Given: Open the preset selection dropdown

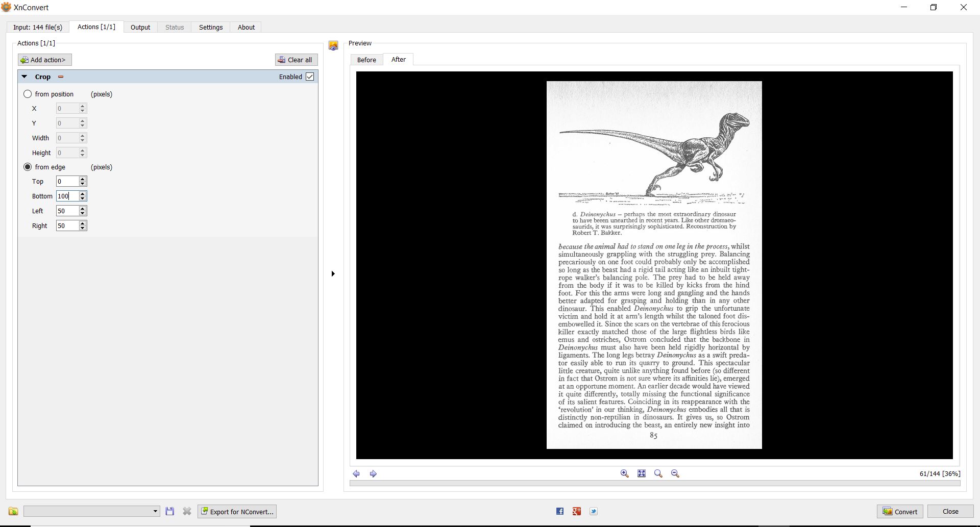Looking at the screenshot, I should coord(92,511).
